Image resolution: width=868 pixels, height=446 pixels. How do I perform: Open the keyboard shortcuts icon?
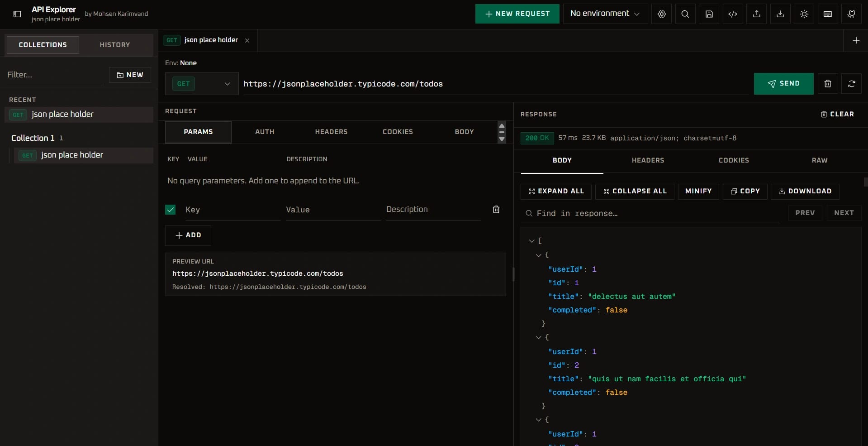click(x=828, y=14)
